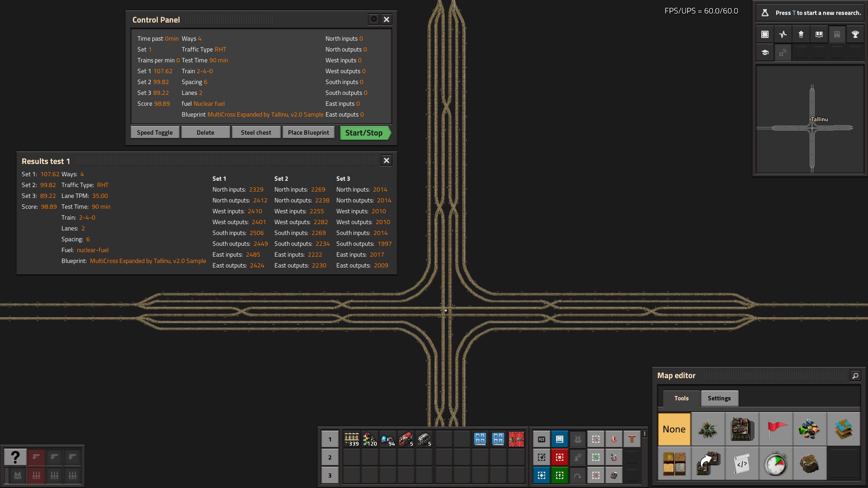Select the layered map surfaces tool
Viewport: 868px width, 488px height.
click(x=844, y=429)
